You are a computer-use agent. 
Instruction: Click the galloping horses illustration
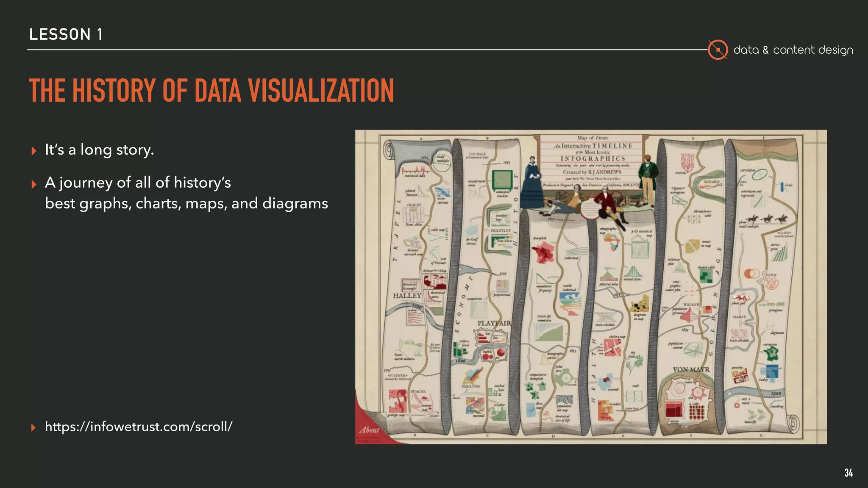click(x=768, y=219)
